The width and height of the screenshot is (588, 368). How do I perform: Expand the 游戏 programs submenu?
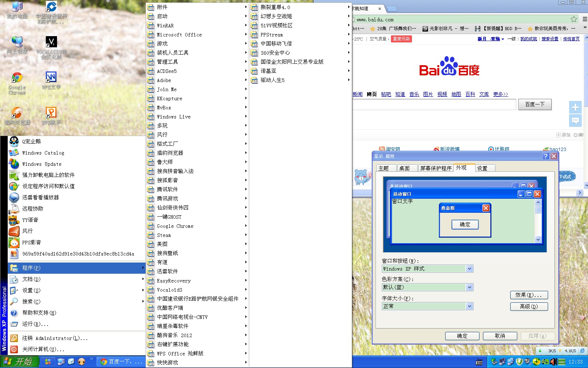(197, 43)
